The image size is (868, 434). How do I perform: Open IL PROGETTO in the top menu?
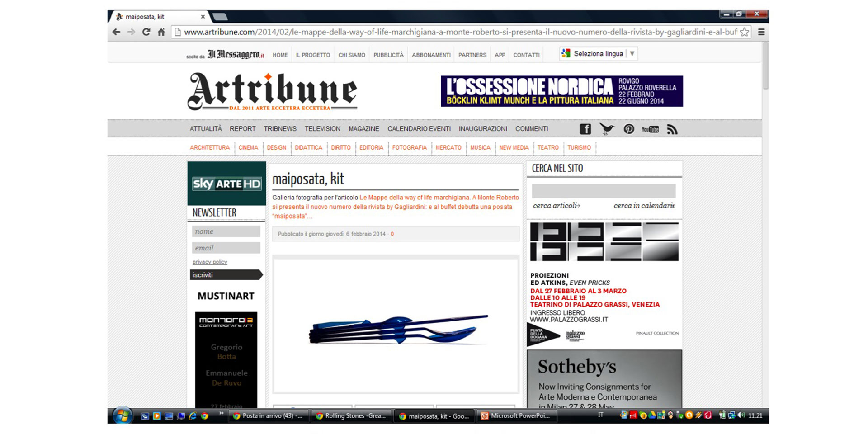point(313,55)
